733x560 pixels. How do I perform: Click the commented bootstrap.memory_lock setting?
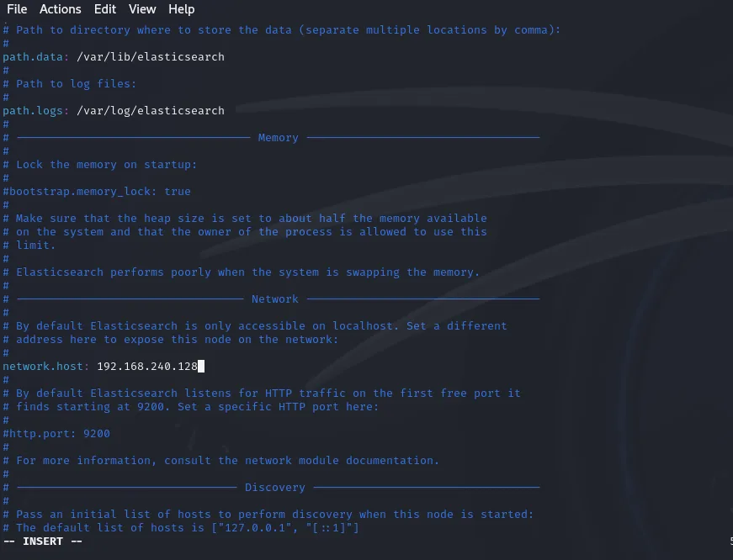tap(94, 191)
